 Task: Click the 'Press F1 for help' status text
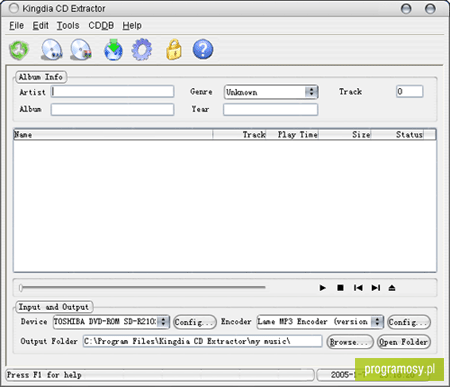[44, 375]
